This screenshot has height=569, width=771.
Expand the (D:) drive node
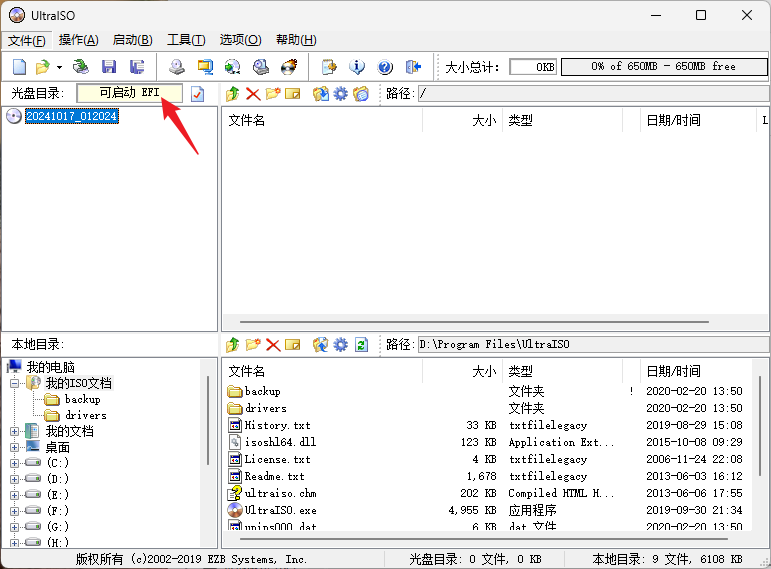click(14, 479)
